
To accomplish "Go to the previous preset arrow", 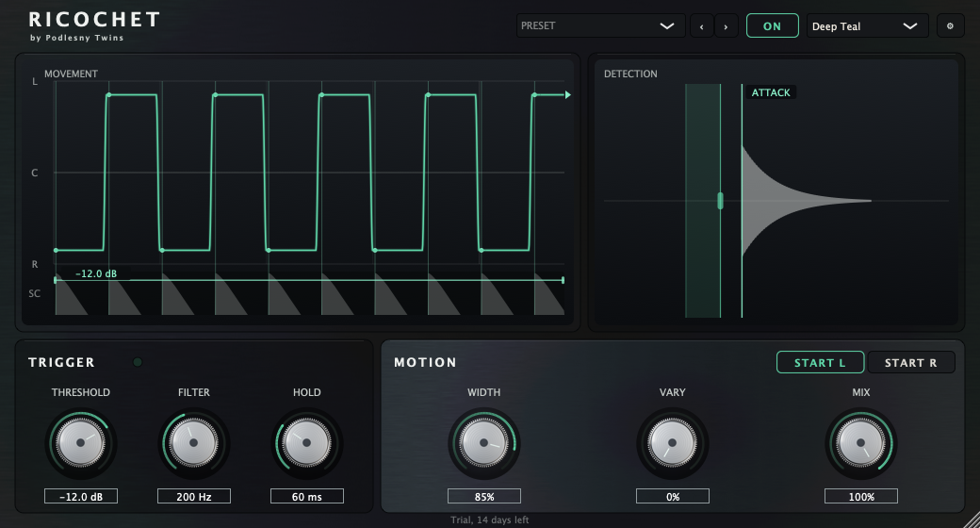I will click(701, 26).
